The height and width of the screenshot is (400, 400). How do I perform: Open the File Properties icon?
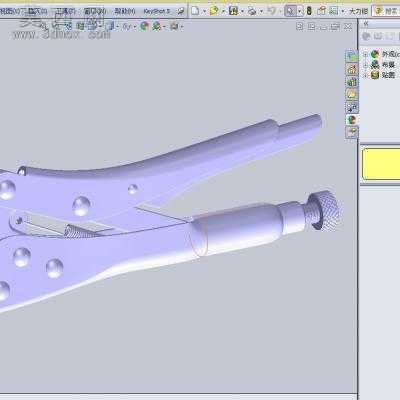click(322, 11)
